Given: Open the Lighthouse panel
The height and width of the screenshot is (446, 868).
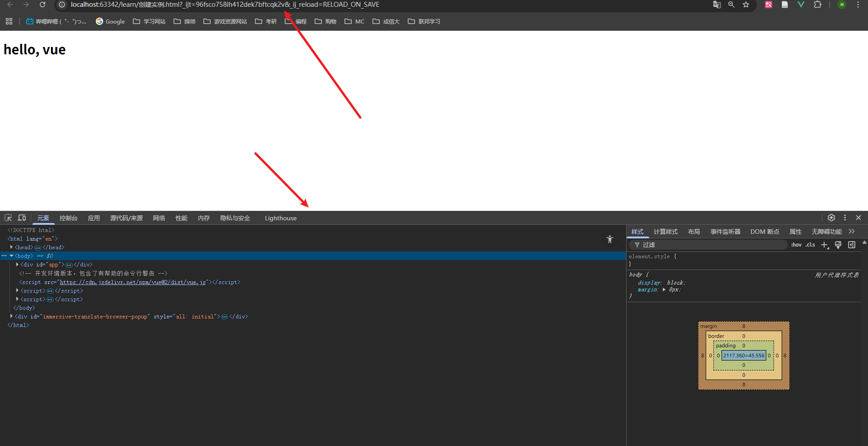Looking at the screenshot, I should click(280, 218).
